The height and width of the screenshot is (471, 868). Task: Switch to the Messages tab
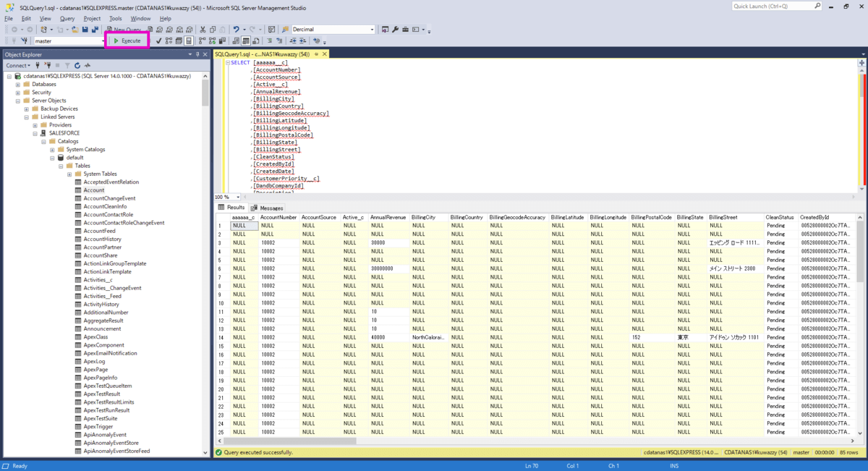pyautogui.click(x=268, y=208)
